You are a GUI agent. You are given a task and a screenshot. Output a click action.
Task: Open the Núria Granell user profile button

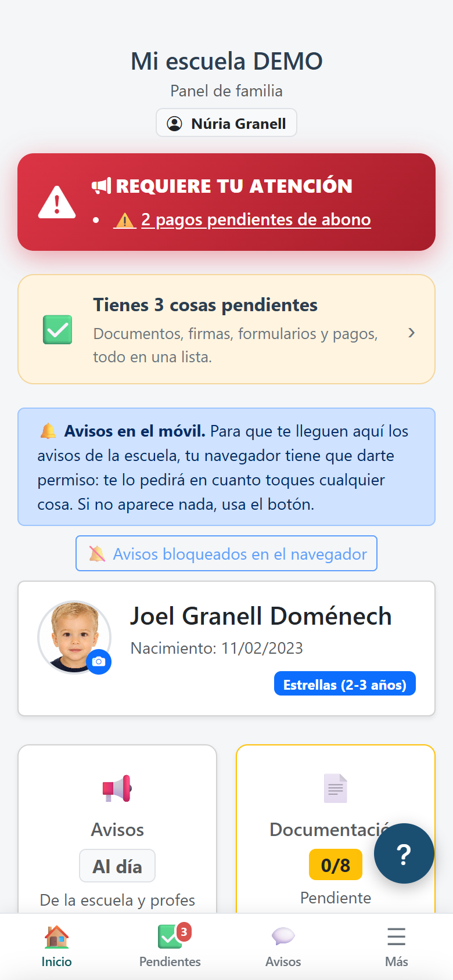(x=227, y=123)
